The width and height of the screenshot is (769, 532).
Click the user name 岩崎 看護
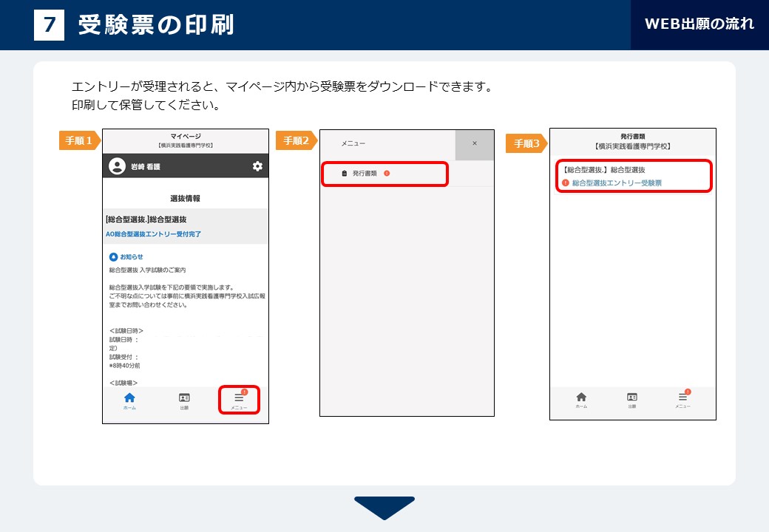point(145,166)
